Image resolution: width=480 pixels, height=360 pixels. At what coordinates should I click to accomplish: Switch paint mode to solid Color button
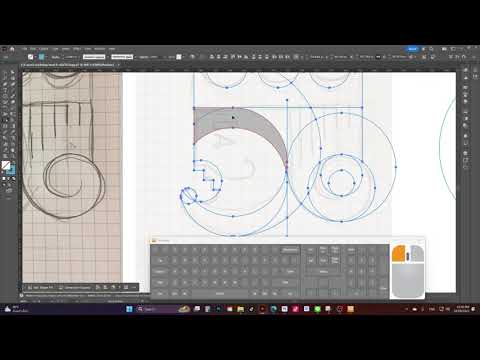click(x=4, y=179)
